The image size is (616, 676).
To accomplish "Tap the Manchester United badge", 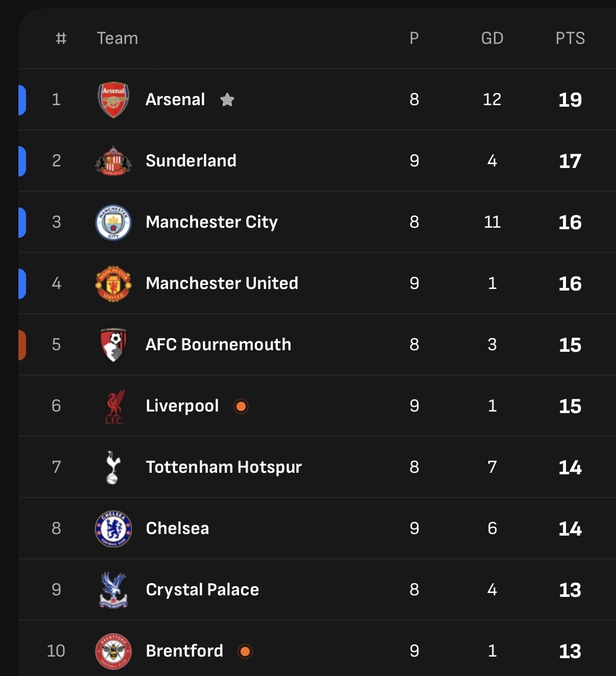I will tap(113, 283).
